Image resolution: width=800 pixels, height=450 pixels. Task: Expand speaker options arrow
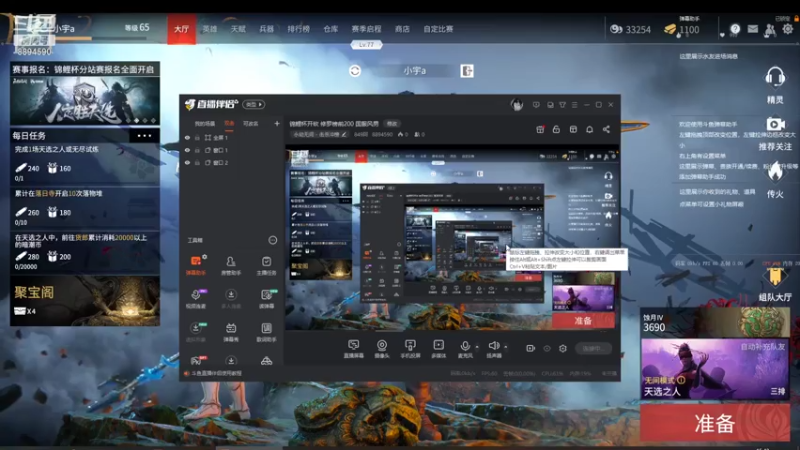506,347
